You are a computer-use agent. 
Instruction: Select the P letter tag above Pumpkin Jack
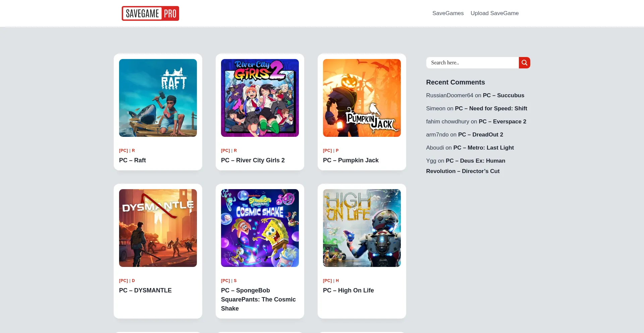337,151
